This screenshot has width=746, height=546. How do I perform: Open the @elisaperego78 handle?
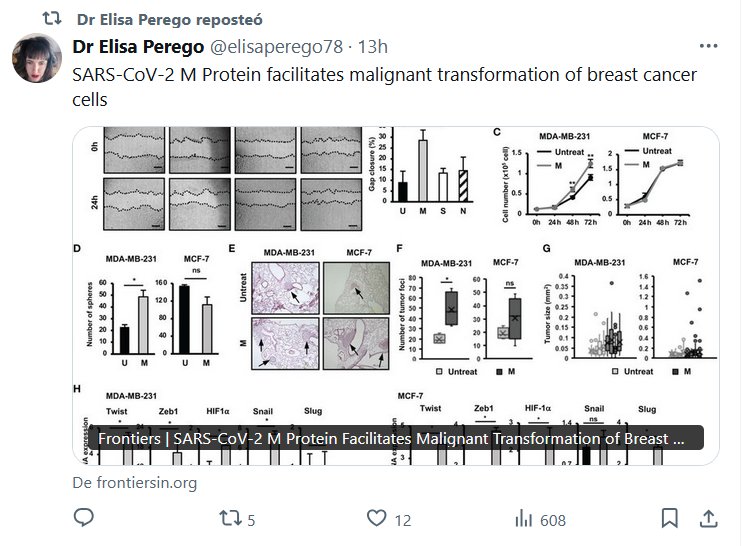[x=276, y=46]
